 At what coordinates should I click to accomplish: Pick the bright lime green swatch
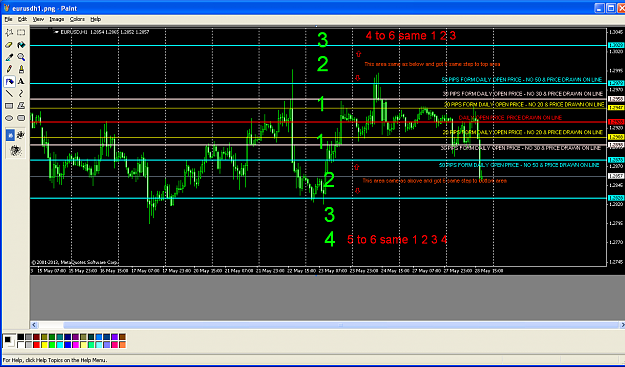click(x=52, y=345)
